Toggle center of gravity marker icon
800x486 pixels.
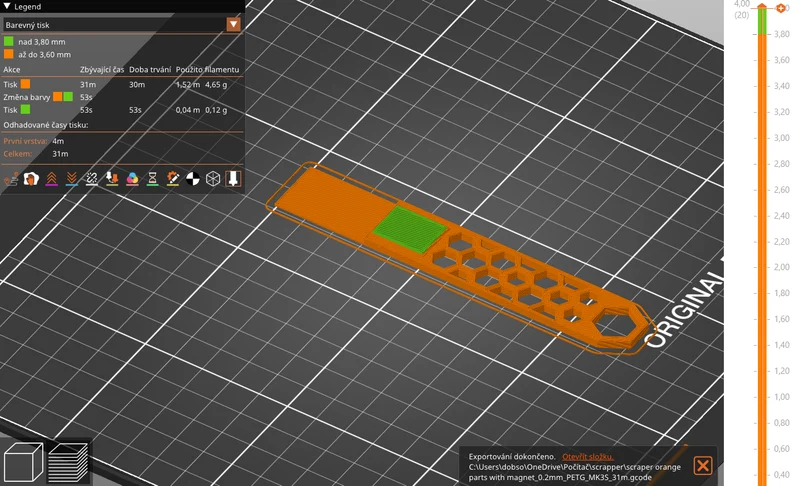(193, 178)
